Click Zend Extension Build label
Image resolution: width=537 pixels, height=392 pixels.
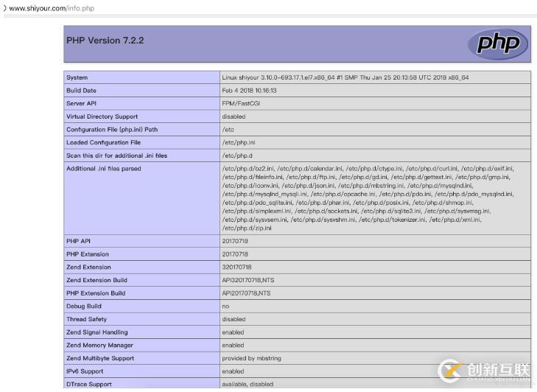click(96, 280)
